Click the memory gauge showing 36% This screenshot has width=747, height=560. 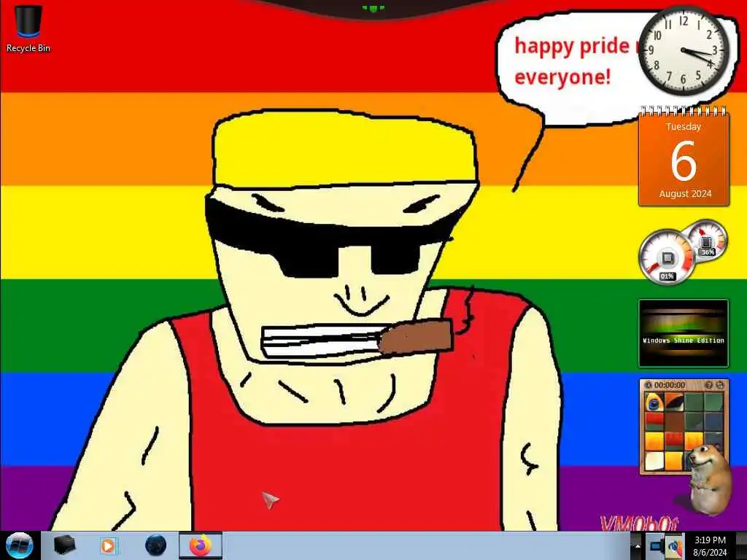click(x=707, y=241)
